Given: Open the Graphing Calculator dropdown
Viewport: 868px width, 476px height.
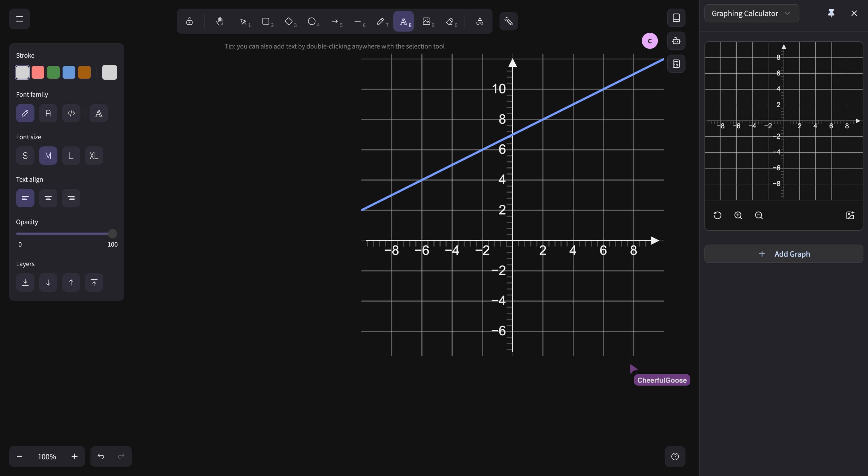Looking at the screenshot, I should [x=751, y=13].
